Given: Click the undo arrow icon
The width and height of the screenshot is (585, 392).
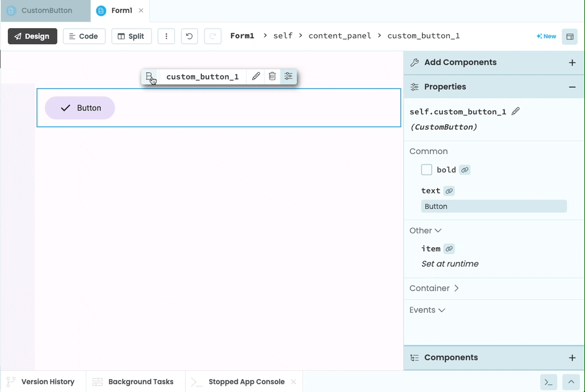Looking at the screenshot, I should tap(189, 36).
